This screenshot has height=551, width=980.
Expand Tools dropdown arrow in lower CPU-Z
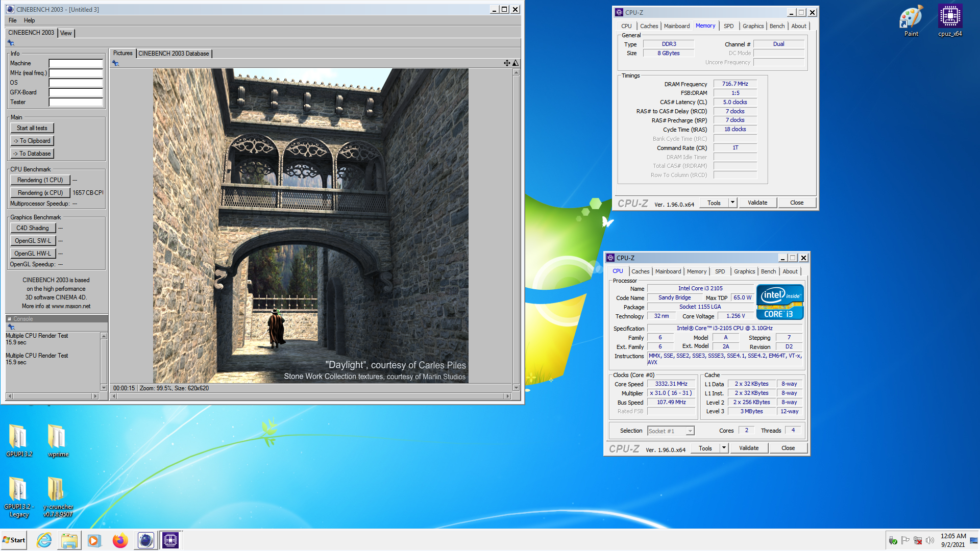point(724,448)
